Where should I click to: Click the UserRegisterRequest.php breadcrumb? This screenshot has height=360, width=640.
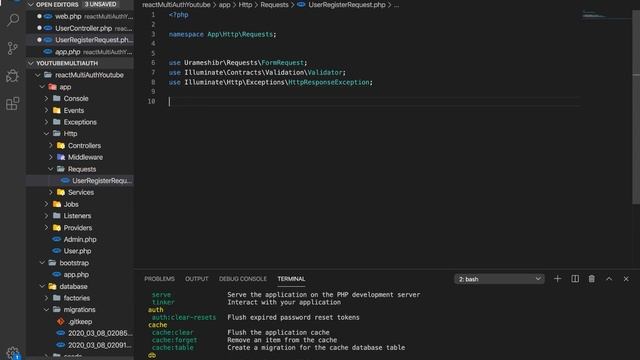click(x=347, y=5)
